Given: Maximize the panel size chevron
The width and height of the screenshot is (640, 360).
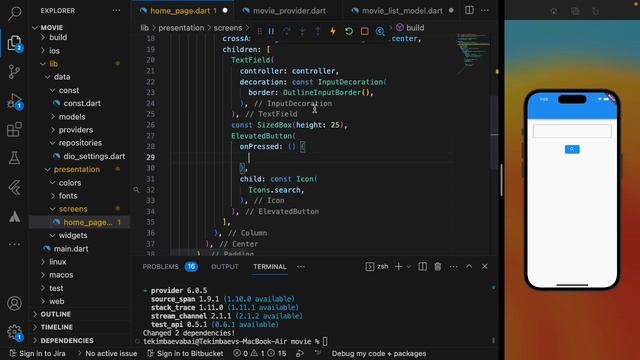Looking at the screenshot, I should click(x=469, y=267).
